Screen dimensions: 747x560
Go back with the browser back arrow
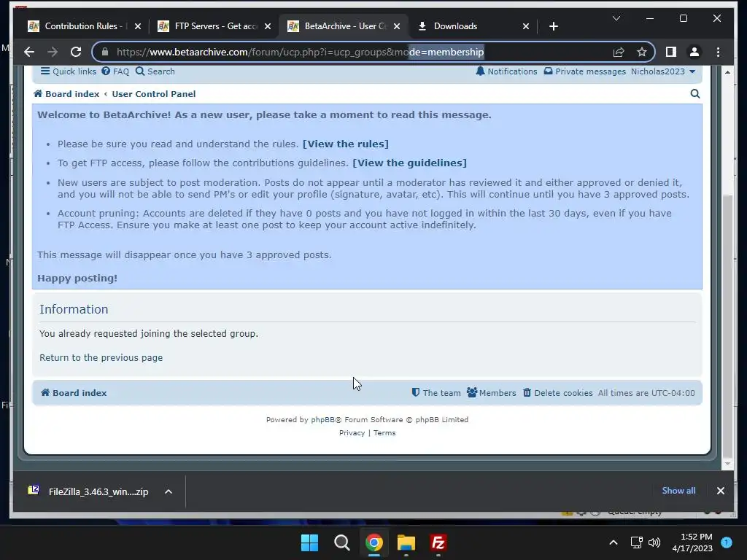click(x=29, y=52)
